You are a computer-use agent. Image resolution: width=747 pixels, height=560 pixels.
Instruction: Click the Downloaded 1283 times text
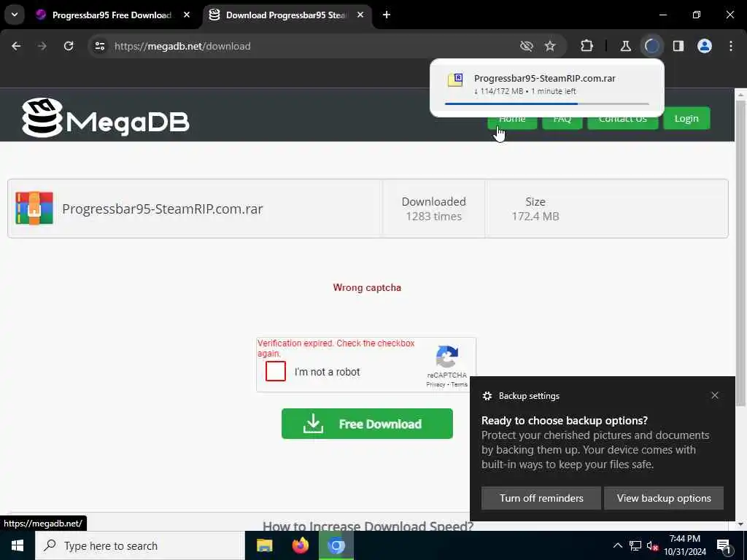(x=433, y=209)
